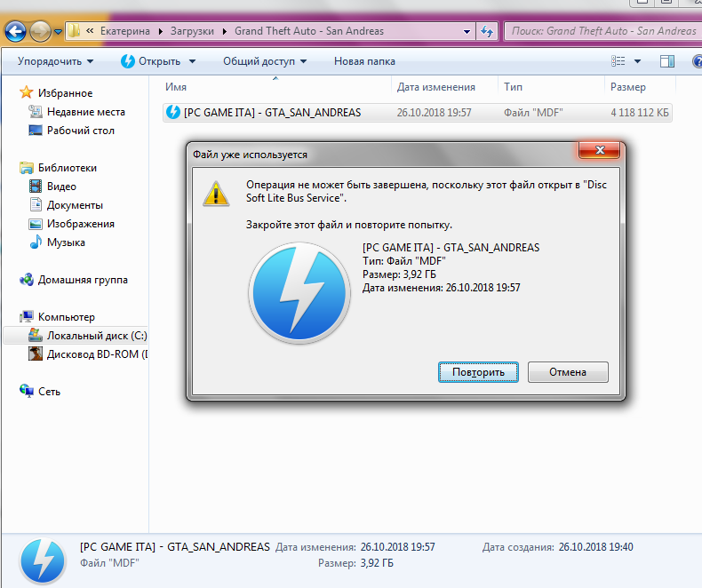Image resolution: width=702 pixels, height=588 pixels.
Task: Click the Файл "MDF" type cell
Action: click(533, 112)
